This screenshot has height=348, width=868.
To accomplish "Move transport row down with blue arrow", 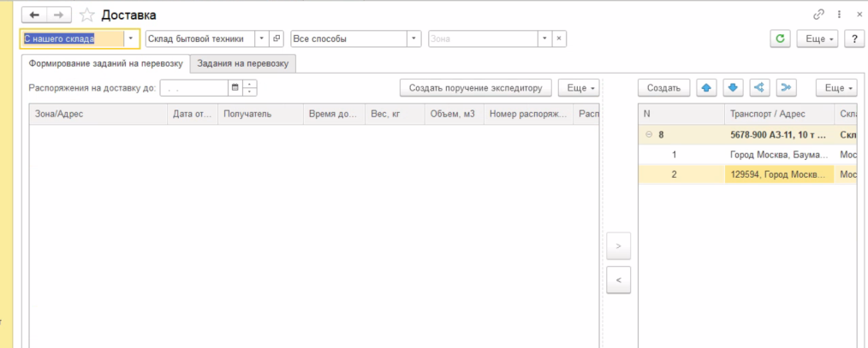I will tap(733, 87).
